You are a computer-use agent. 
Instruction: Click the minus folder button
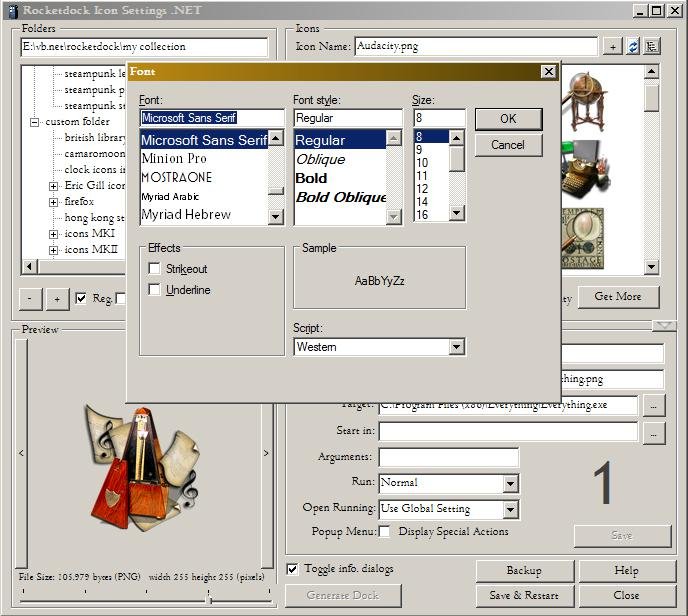pos(30,299)
